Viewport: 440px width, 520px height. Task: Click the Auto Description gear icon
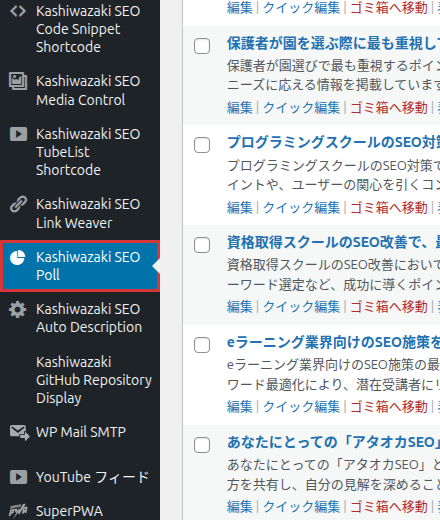[17, 309]
